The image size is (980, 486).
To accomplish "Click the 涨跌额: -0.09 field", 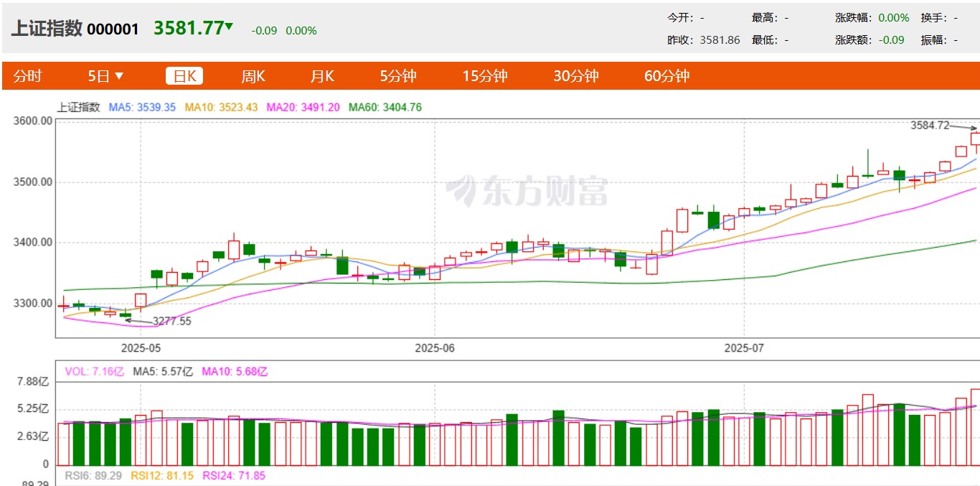I will pyautogui.click(x=870, y=40).
